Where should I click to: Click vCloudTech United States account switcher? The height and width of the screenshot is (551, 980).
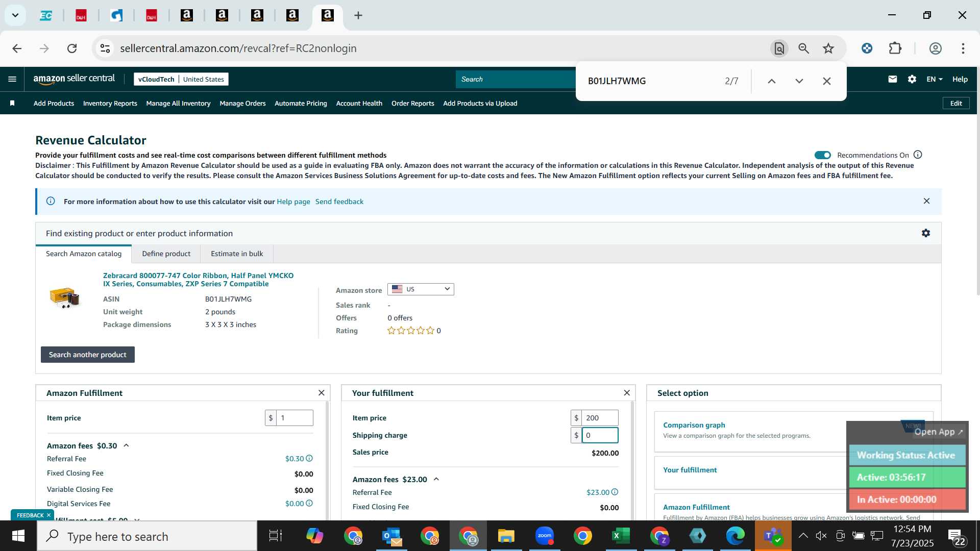[x=181, y=79]
